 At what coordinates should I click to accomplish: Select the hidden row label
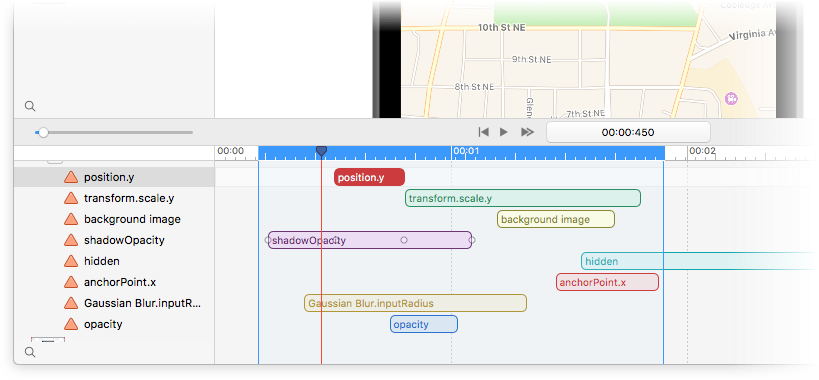click(x=102, y=261)
